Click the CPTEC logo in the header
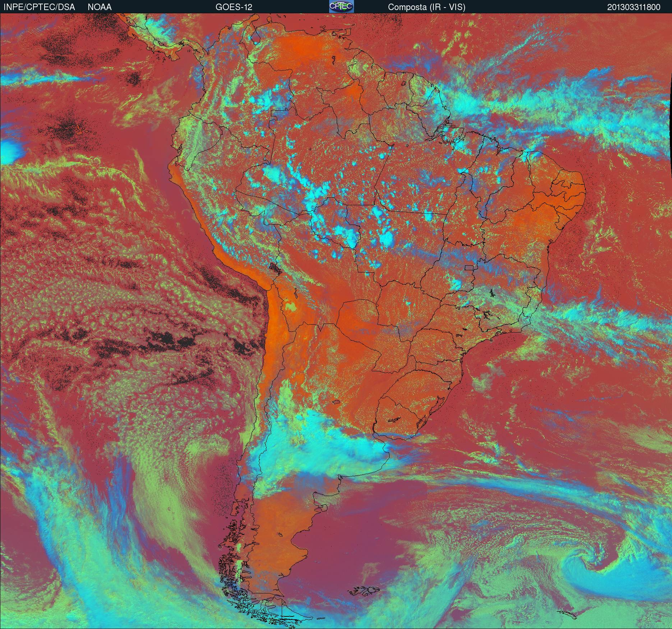Screen dimensions: 672x629 click(x=341, y=6)
